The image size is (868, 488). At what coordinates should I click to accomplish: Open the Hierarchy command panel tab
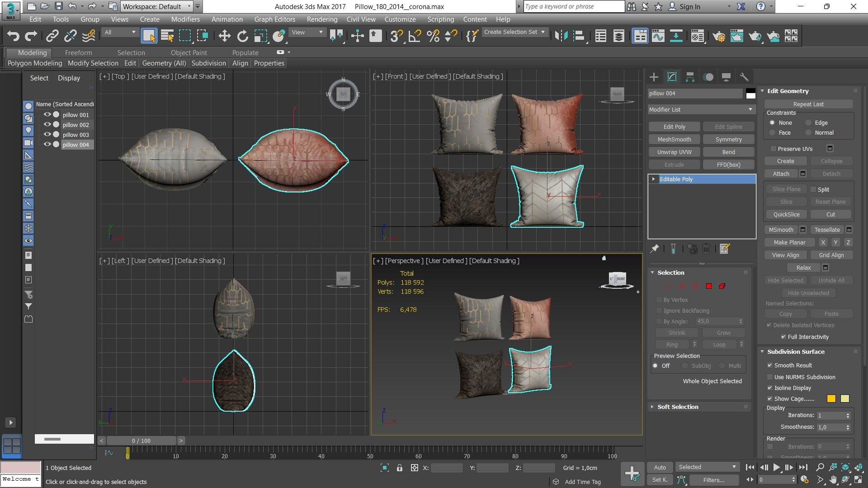(x=690, y=77)
